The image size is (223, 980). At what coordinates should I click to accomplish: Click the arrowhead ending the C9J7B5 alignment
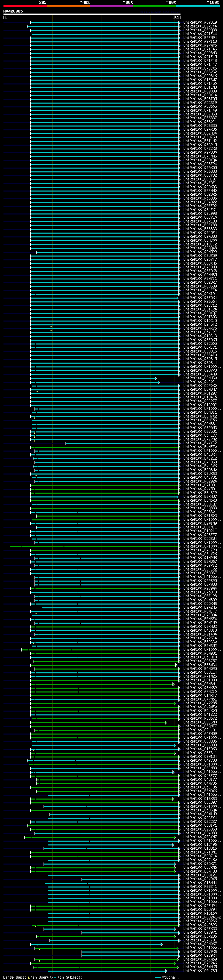pyautogui.click(x=166, y=971)
